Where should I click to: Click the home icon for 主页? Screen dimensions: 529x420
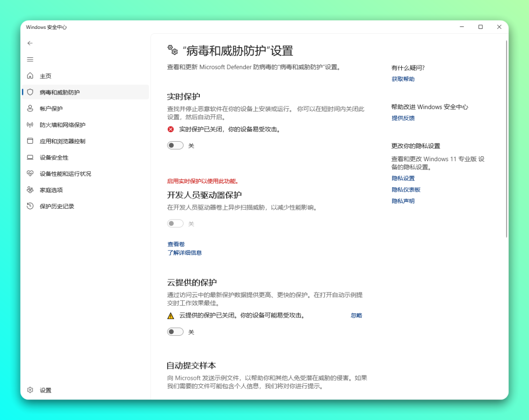pyautogui.click(x=30, y=76)
